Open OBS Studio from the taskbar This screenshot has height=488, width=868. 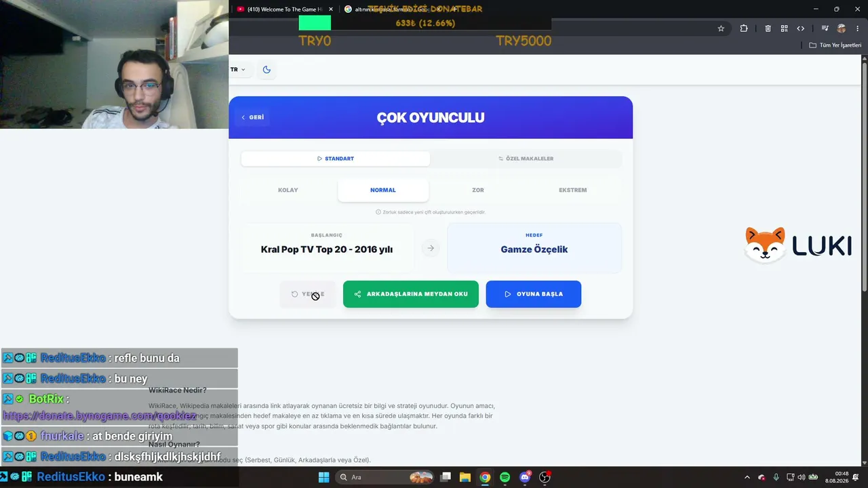pos(545,477)
